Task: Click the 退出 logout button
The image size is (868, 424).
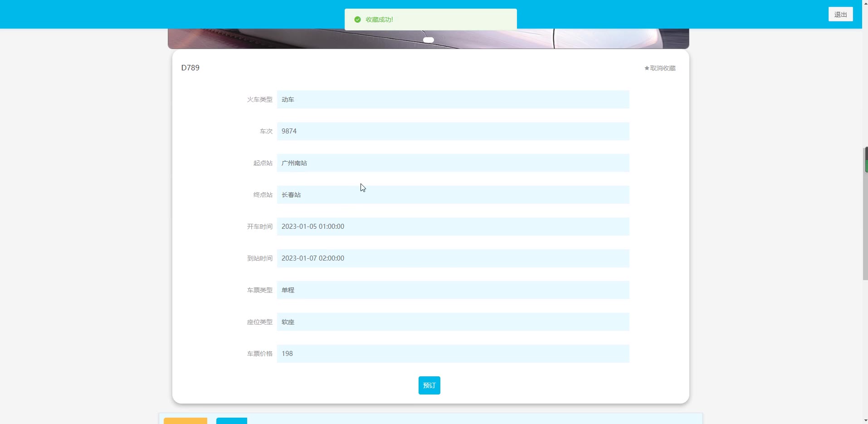Action: (840, 15)
